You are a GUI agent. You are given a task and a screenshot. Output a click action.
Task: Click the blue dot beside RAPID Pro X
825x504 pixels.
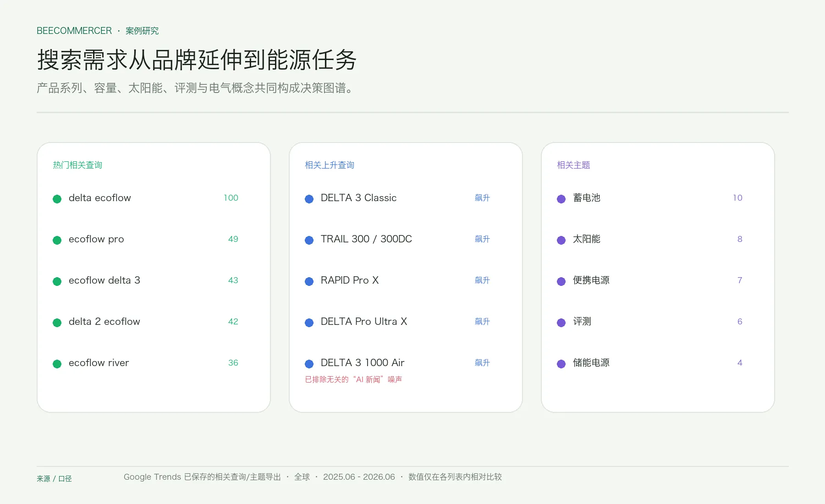click(x=309, y=281)
